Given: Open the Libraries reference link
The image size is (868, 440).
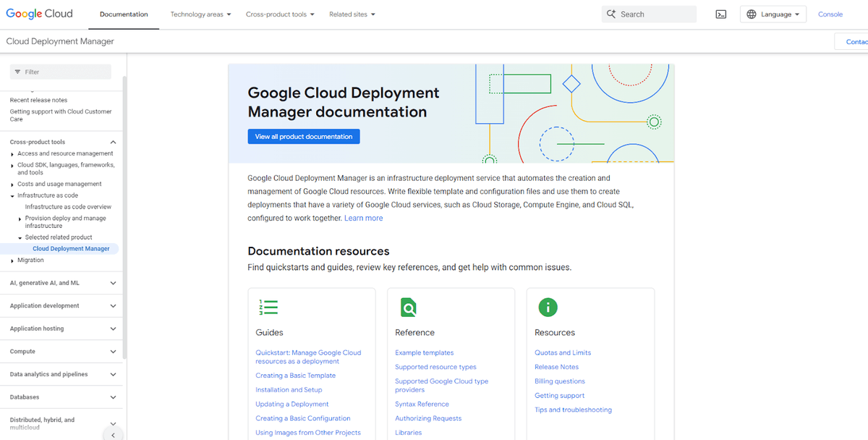Looking at the screenshot, I should pos(408,433).
